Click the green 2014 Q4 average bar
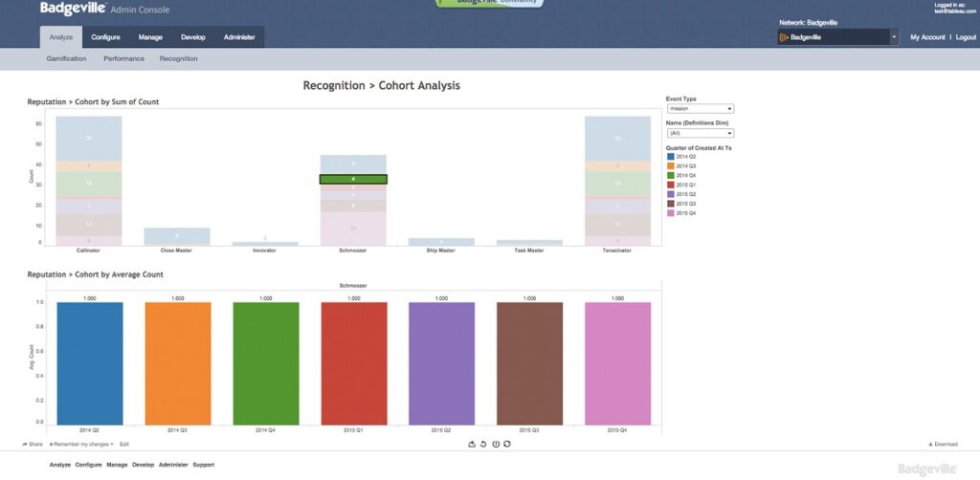The image size is (980, 480). [266, 364]
